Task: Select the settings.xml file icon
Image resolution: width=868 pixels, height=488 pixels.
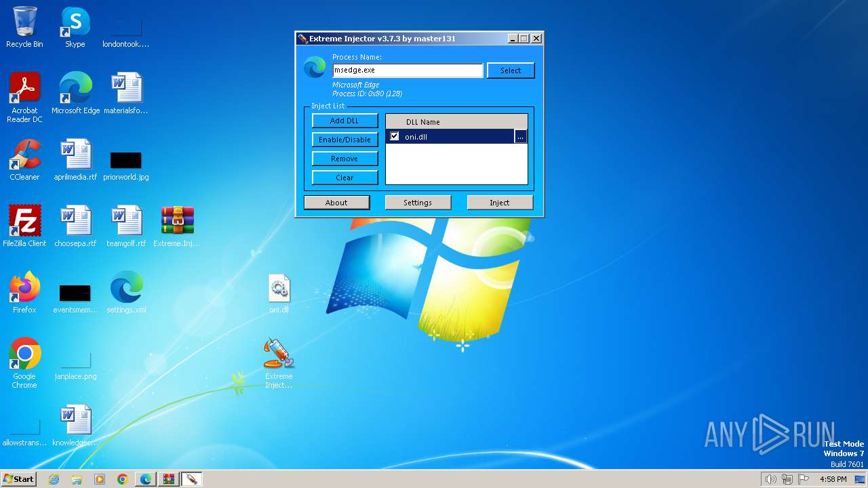Action: coord(126,293)
